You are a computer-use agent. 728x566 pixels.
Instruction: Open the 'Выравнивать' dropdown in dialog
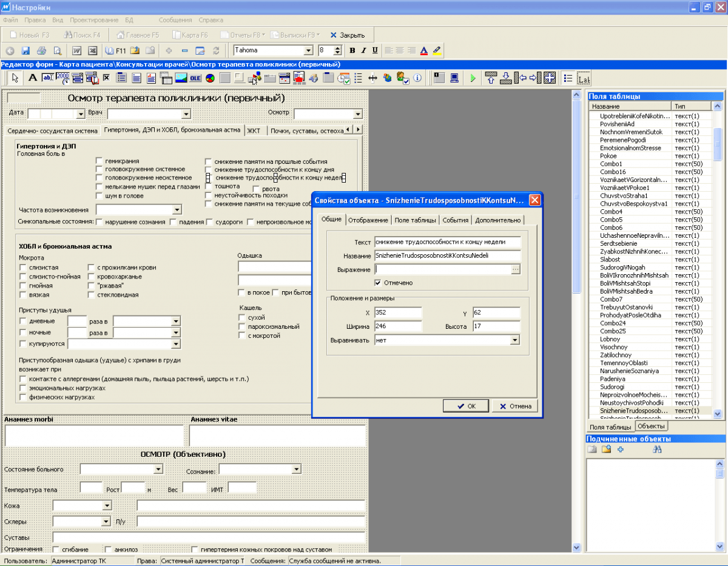click(x=515, y=340)
